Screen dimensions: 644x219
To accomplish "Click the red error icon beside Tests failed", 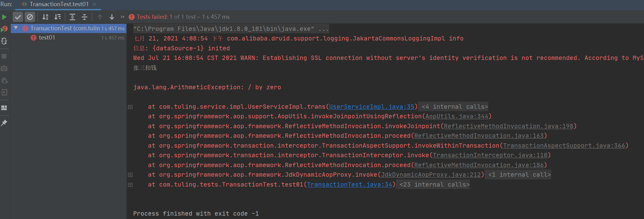I will tap(132, 17).
